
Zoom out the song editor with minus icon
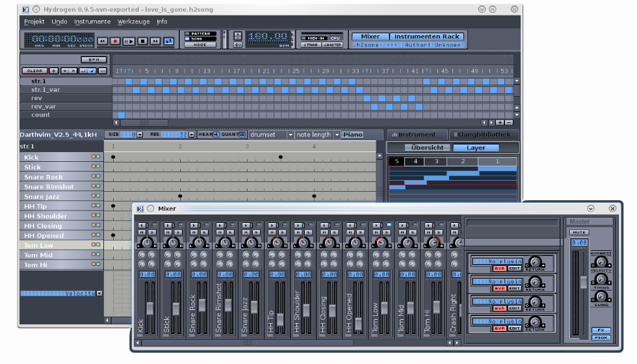click(x=509, y=122)
